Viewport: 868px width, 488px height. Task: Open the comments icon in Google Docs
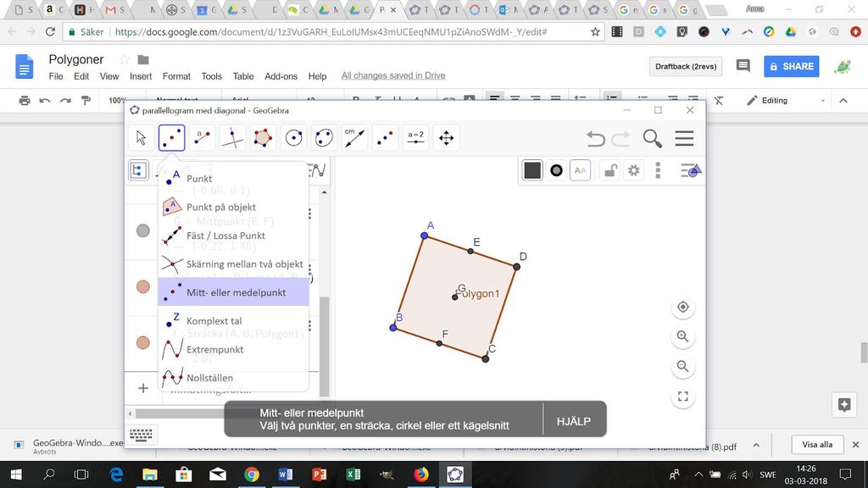pyautogui.click(x=743, y=66)
